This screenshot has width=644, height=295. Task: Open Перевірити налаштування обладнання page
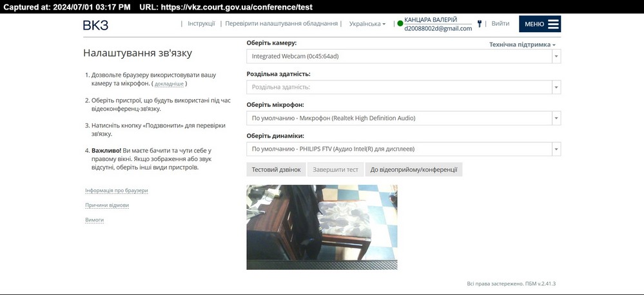coord(281,24)
